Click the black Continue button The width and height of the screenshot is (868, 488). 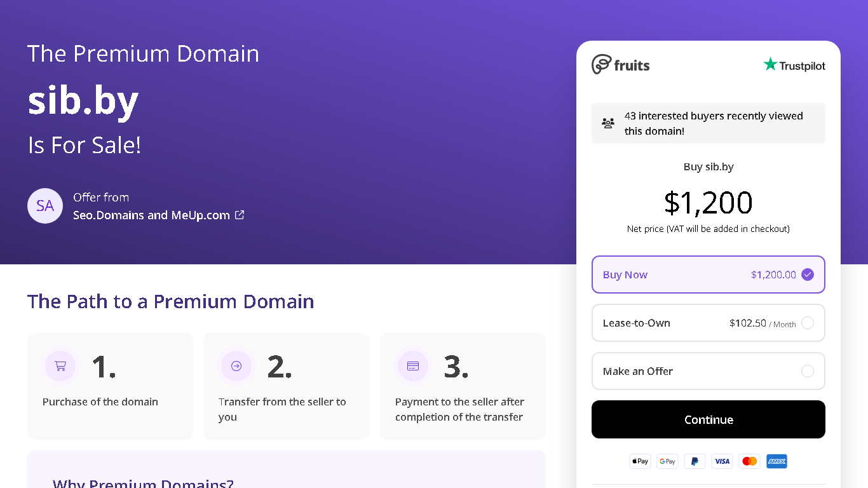[709, 419]
